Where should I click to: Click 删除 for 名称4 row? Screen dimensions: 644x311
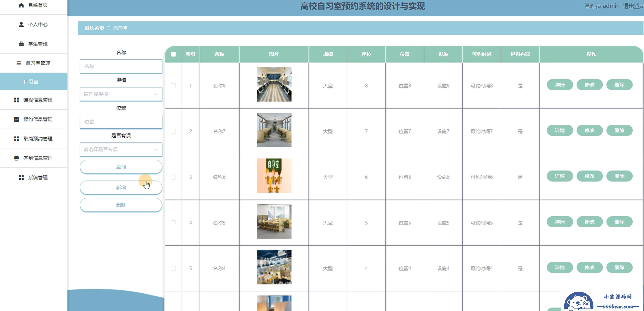click(x=619, y=267)
